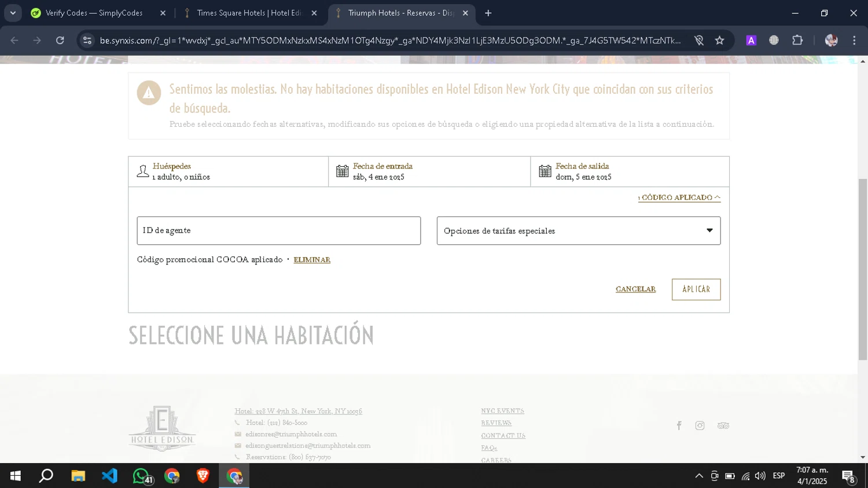Open the volume control in system tray
The width and height of the screenshot is (868, 488).
click(x=760, y=476)
